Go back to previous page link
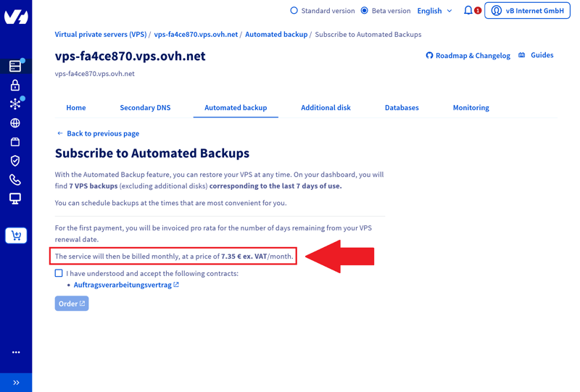 tap(102, 133)
